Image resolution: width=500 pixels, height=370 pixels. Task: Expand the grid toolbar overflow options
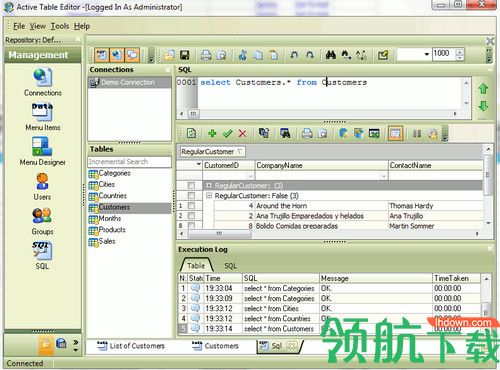click(445, 134)
